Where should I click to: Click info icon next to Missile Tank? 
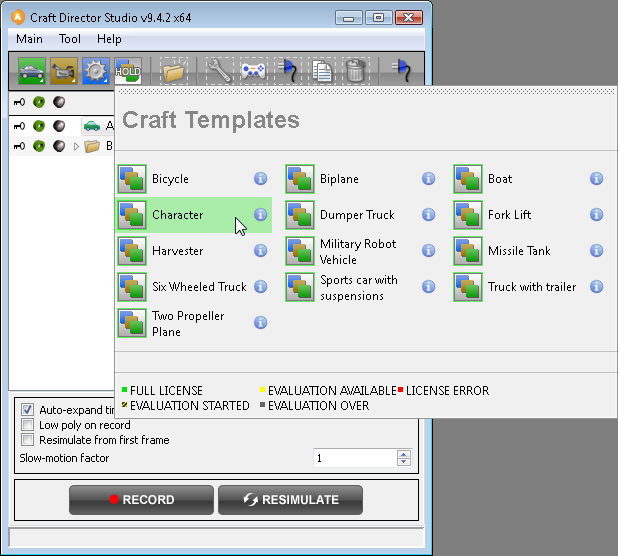pyautogui.click(x=596, y=251)
